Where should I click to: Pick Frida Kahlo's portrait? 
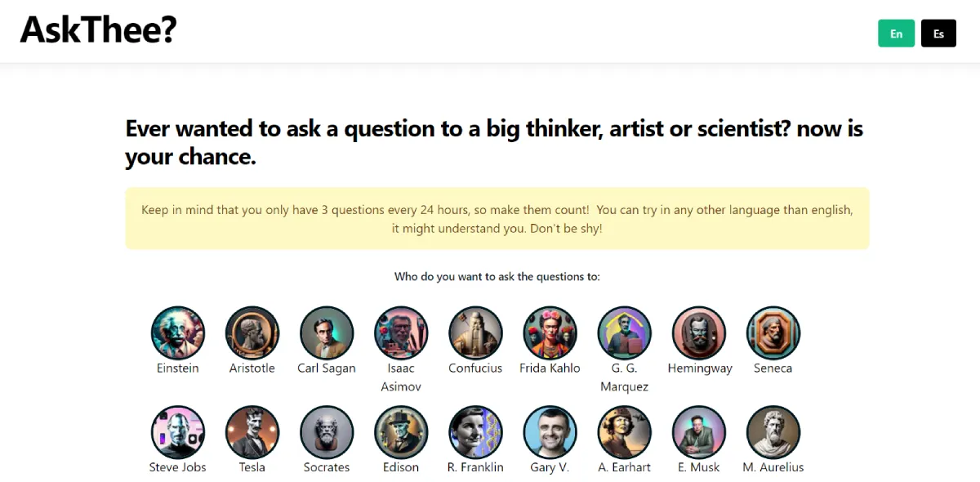[550, 333]
